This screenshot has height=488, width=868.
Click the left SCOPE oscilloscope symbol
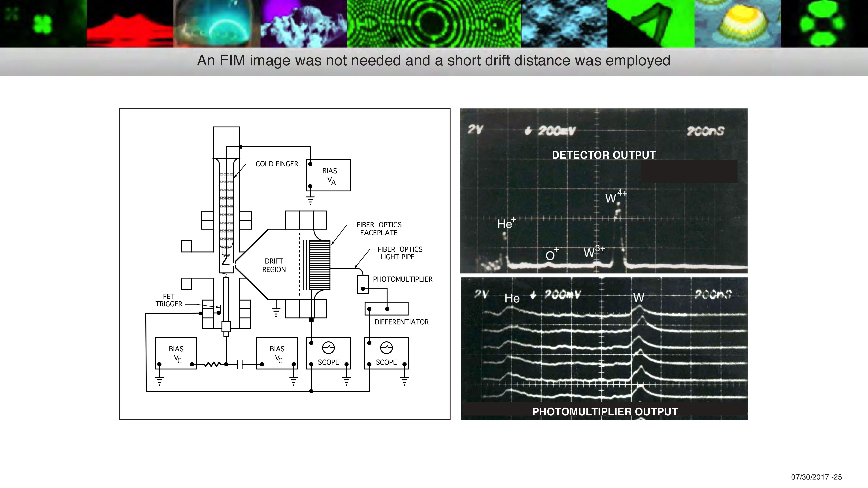[x=329, y=348]
